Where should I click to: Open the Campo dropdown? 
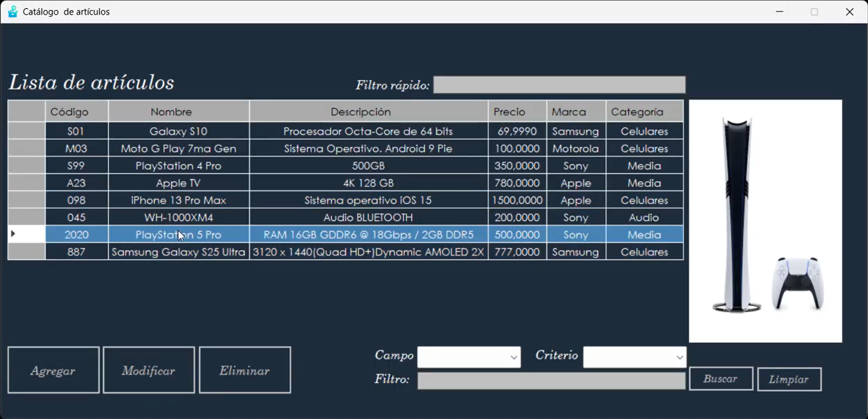tap(468, 357)
